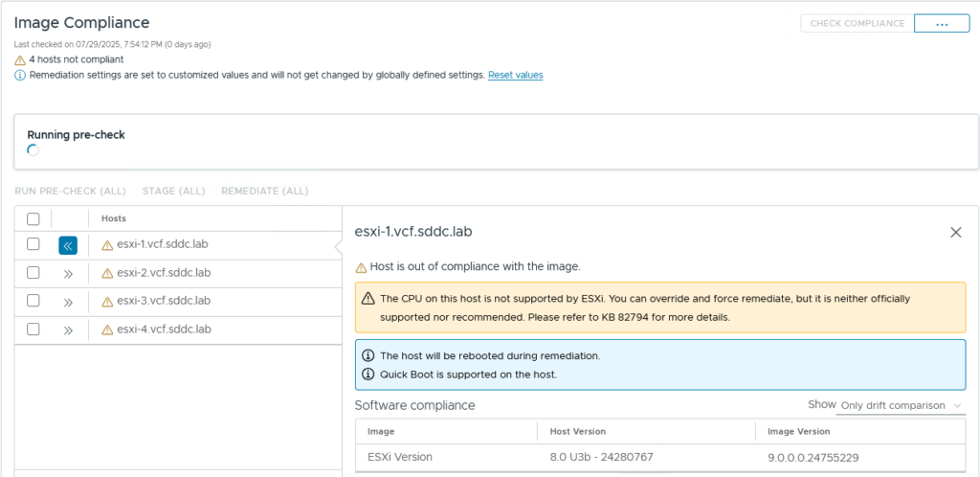Toggle the select-all hosts header checkbox

point(33,218)
